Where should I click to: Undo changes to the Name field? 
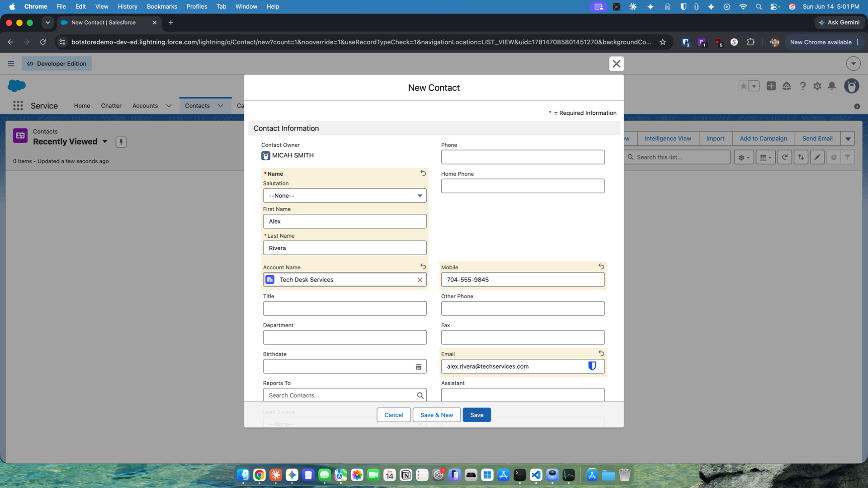coord(423,173)
